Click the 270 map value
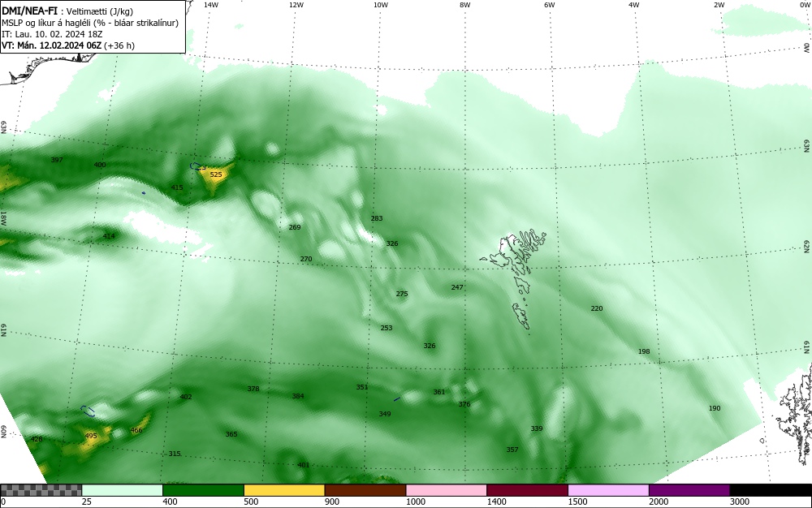This screenshot has width=812, height=508. click(x=306, y=259)
